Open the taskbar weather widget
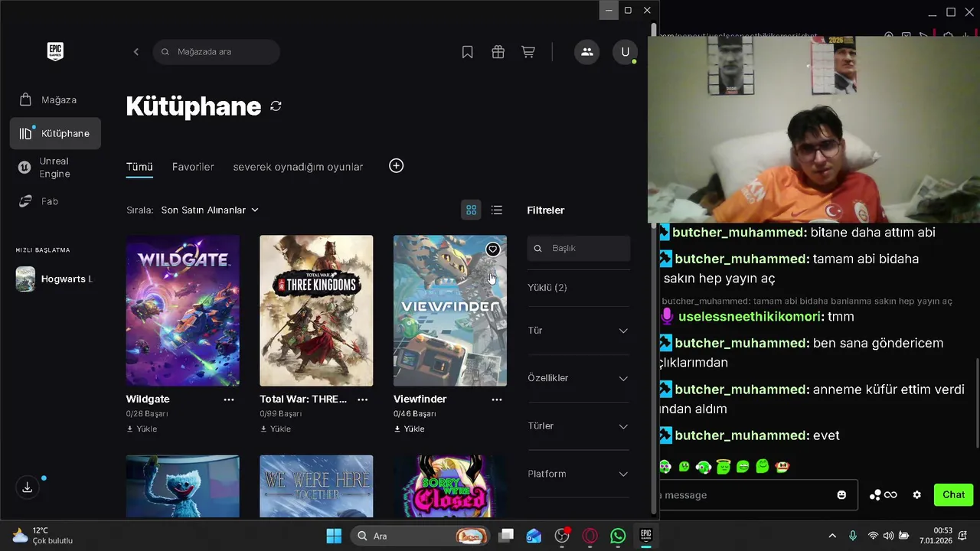The width and height of the screenshot is (980, 551). [x=43, y=536]
